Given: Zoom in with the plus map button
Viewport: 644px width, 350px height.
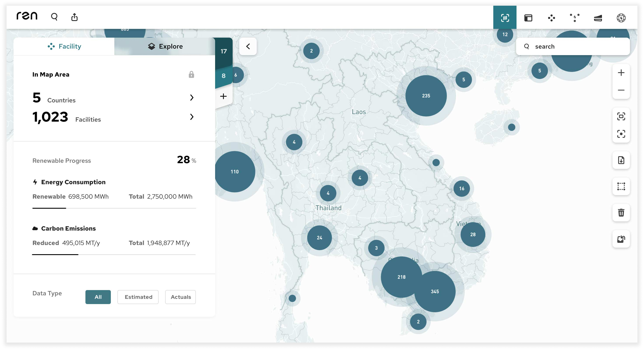Looking at the screenshot, I should coord(621,73).
